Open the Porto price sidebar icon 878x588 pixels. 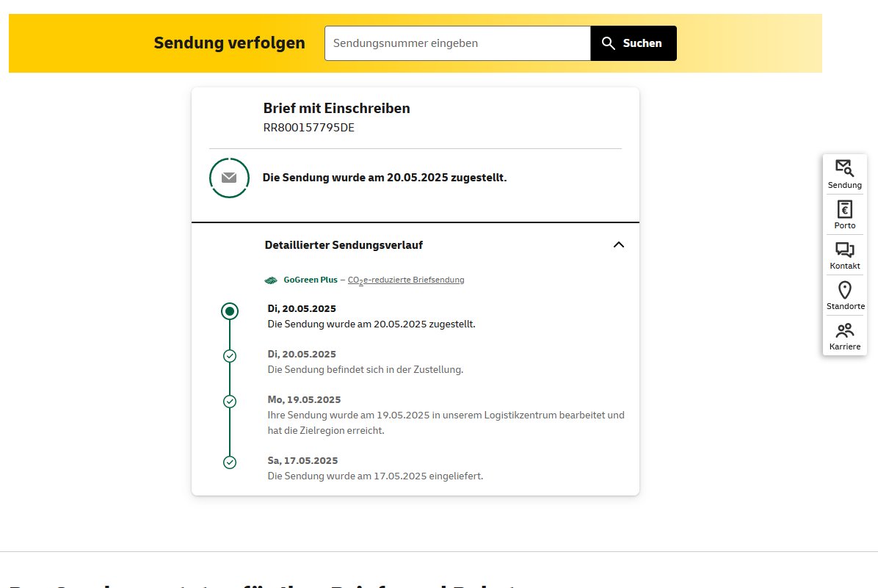click(x=844, y=214)
